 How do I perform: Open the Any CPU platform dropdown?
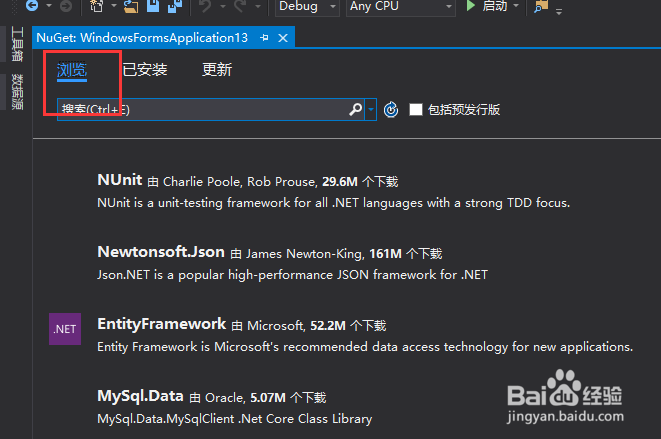[x=400, y=6]
